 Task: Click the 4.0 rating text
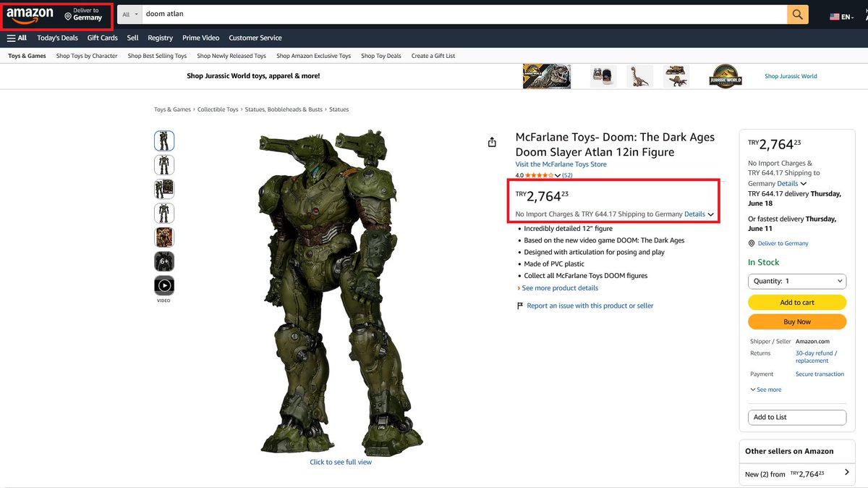[519, 175]
